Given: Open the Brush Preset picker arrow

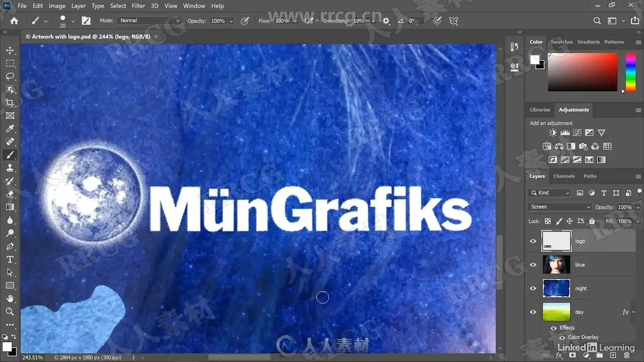Looking at the screenshot, I should click(x=73, y=21).
